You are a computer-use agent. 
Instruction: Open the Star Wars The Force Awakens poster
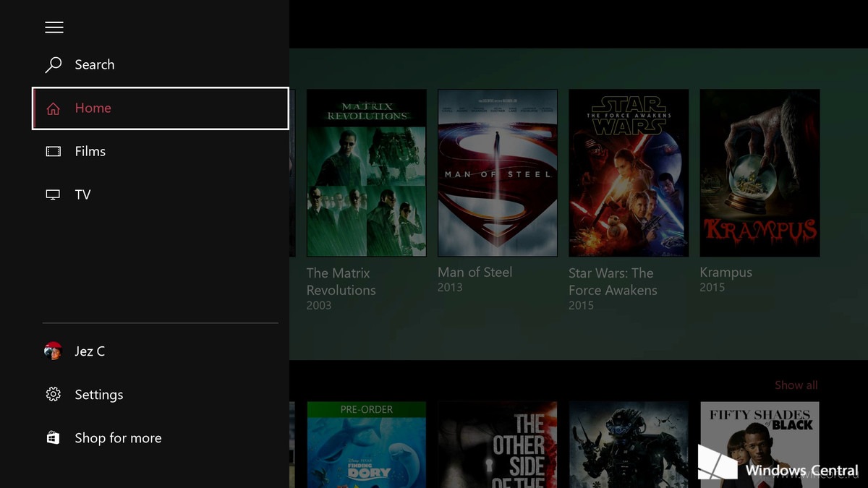[629, 173]
